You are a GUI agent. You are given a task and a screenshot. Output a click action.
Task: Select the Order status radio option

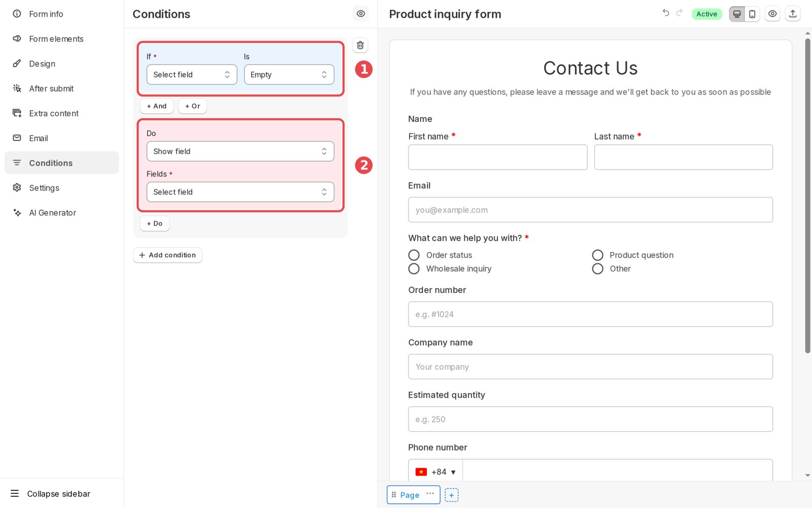pos(414,255)
